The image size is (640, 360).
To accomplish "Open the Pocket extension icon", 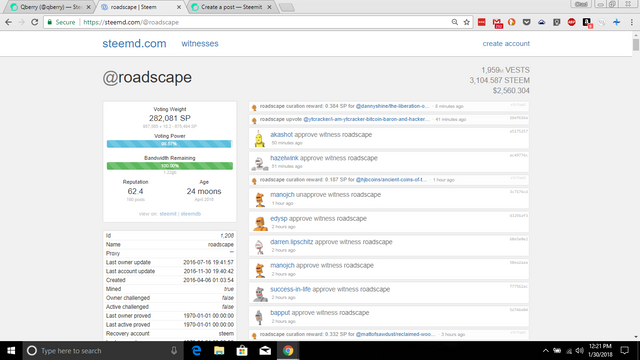I will pyautogui.click(x=527, y=22).
